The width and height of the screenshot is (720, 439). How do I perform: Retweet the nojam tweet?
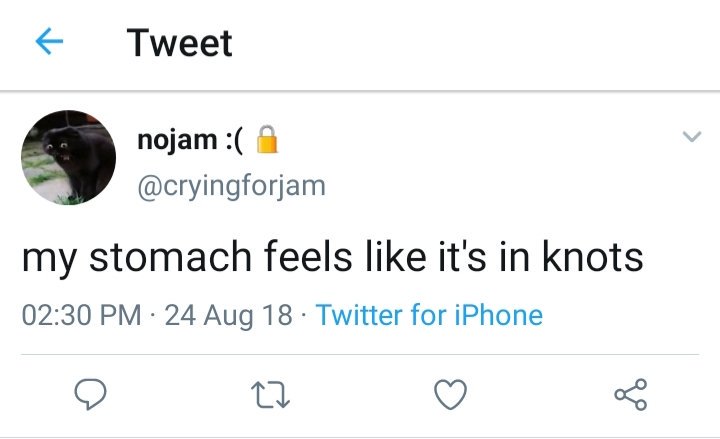click(270, 395)
